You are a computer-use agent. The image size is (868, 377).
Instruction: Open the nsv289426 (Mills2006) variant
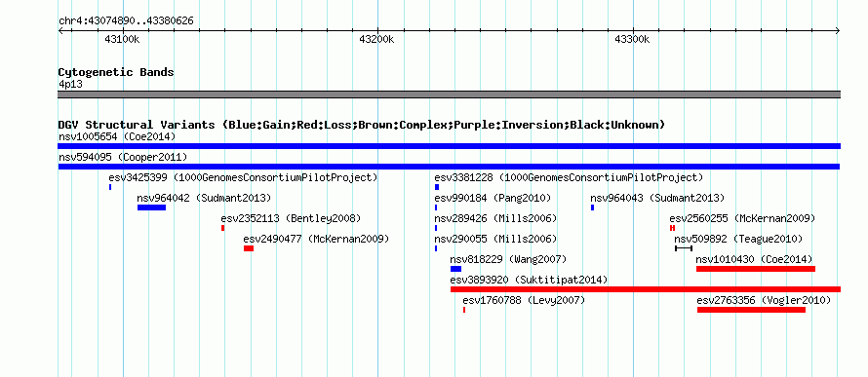pyautogui.click(x=495, y=218)
